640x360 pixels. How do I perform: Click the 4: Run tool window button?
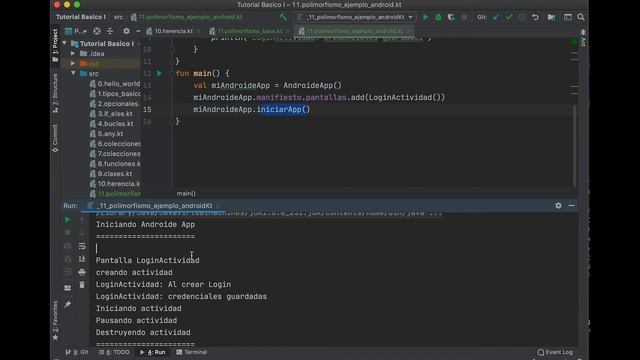click(x=153, y=352)
